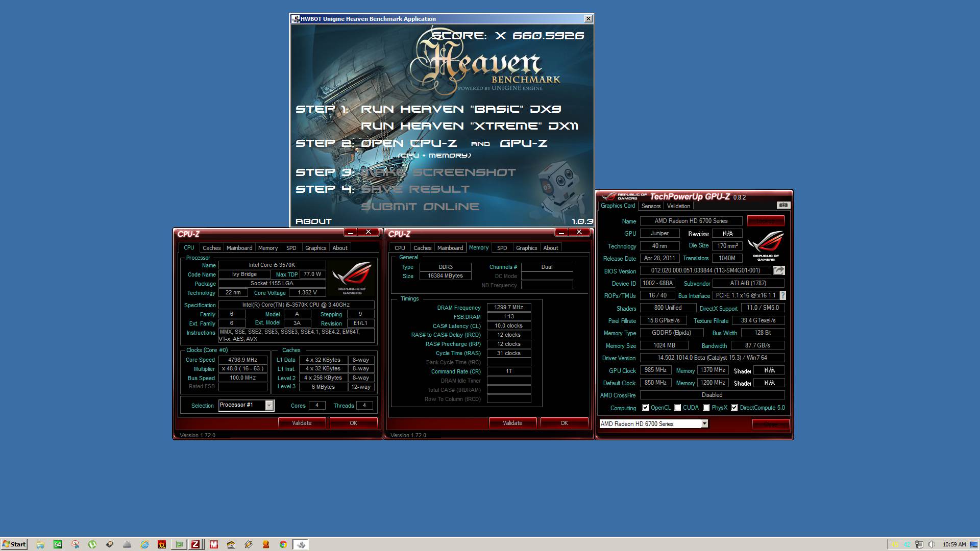The height and width of the screenshot is (551, 980).
Task: Click ABOUT in the Heaven benchmark window
Action: 313,221
